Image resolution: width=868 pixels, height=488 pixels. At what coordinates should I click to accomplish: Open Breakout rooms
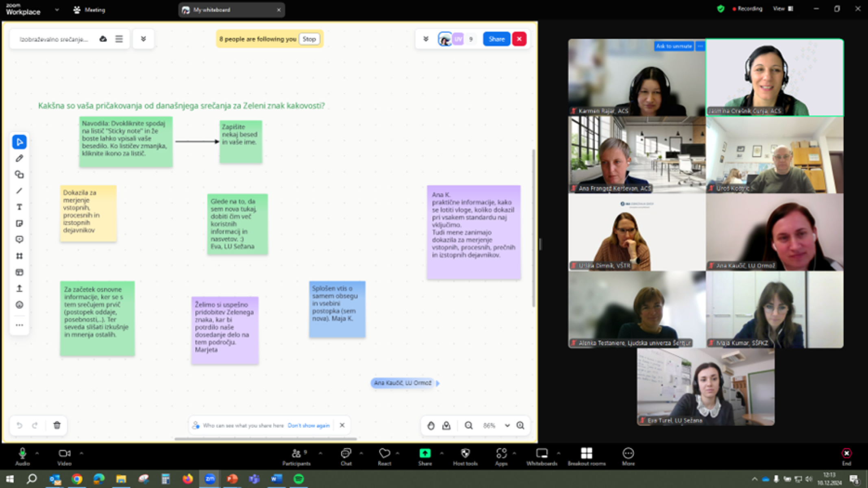click(587, 456)
